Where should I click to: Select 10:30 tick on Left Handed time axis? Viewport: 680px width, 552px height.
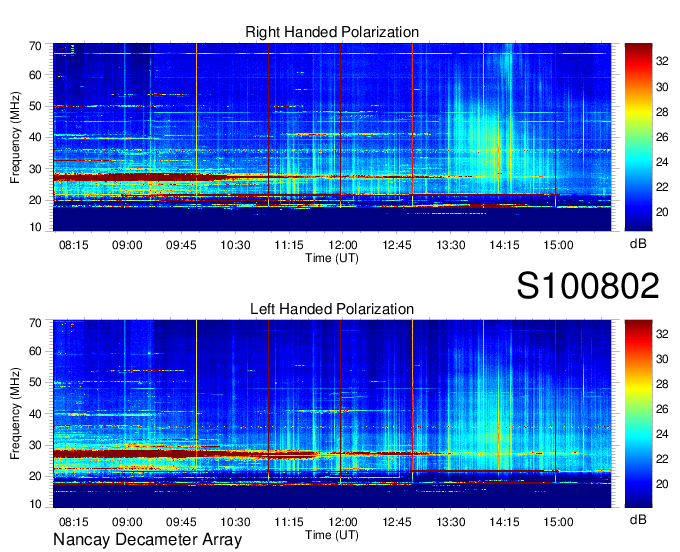click(x=235, y=522)
